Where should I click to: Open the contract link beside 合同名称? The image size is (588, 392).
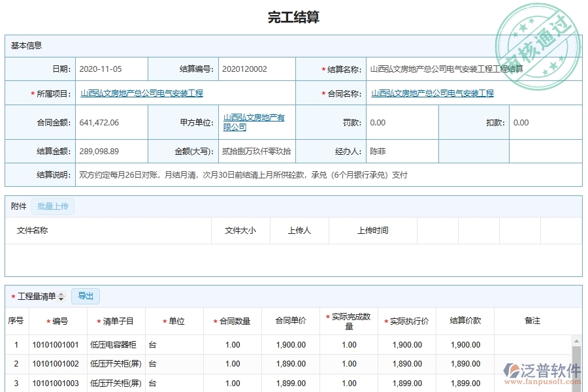(433, 93)
